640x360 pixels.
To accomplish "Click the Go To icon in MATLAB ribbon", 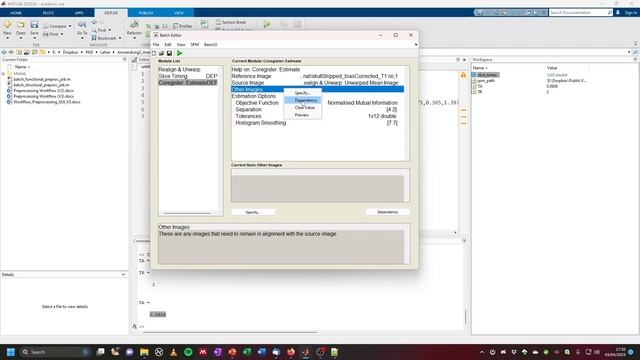I will tap(82, 25).
